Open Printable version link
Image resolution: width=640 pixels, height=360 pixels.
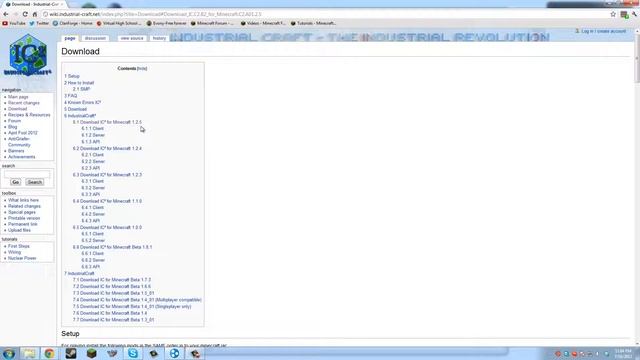tap(24, 218)
